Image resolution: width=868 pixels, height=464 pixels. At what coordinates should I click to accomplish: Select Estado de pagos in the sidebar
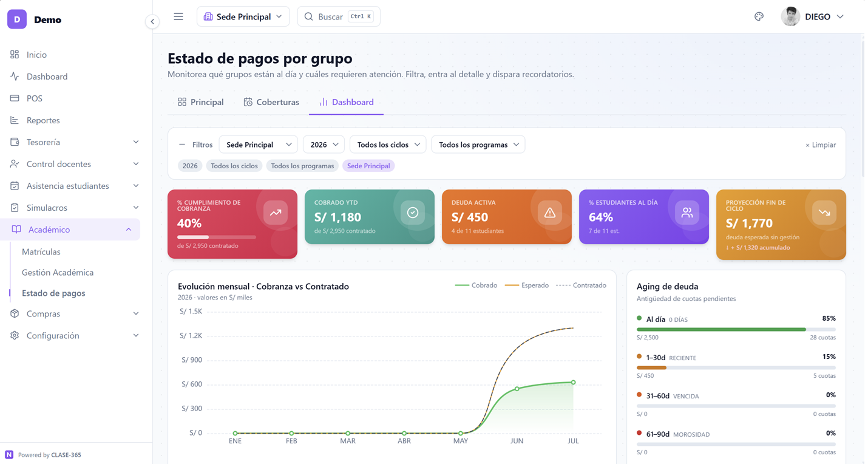53,293
